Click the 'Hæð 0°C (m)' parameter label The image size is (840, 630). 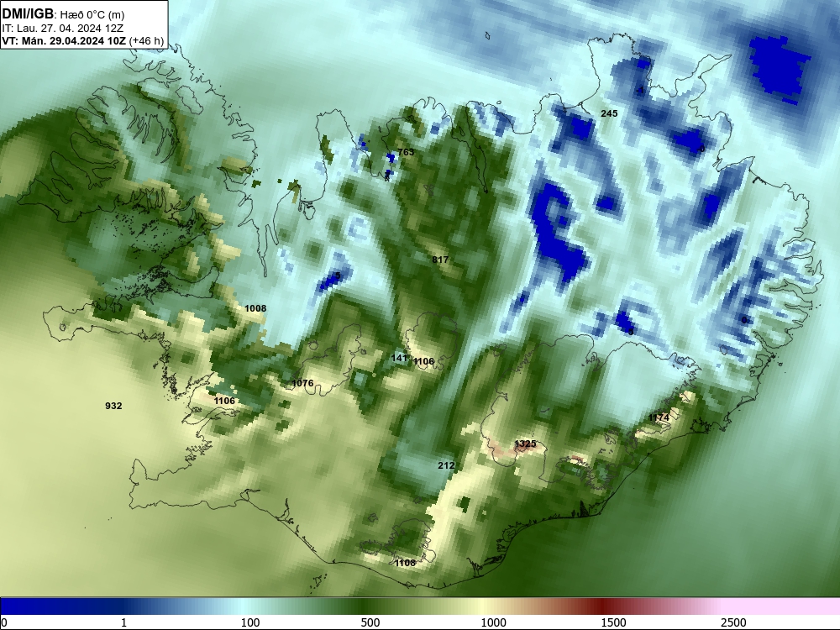[92, 15]
